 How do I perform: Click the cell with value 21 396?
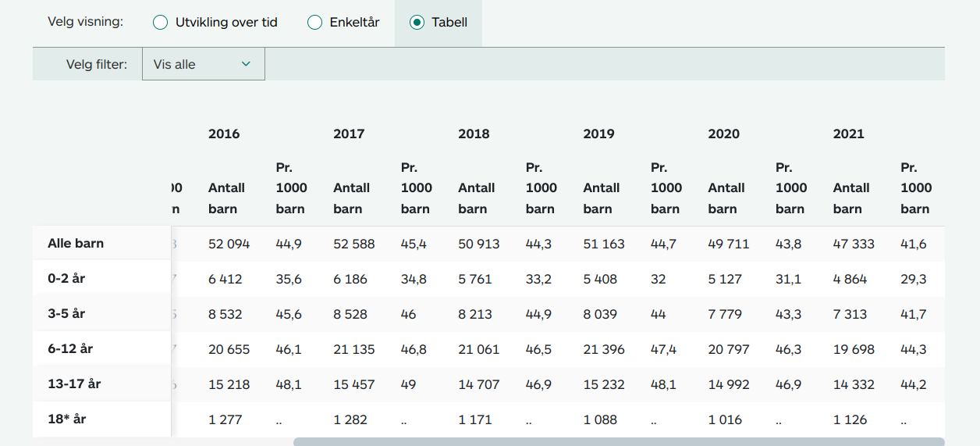pos(603,349)
